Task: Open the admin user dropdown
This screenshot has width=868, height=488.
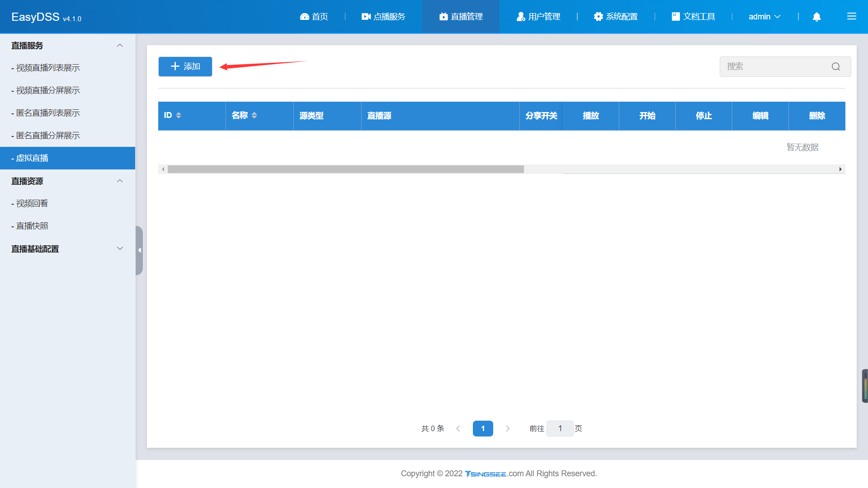Action: click(x=764, y=17)
